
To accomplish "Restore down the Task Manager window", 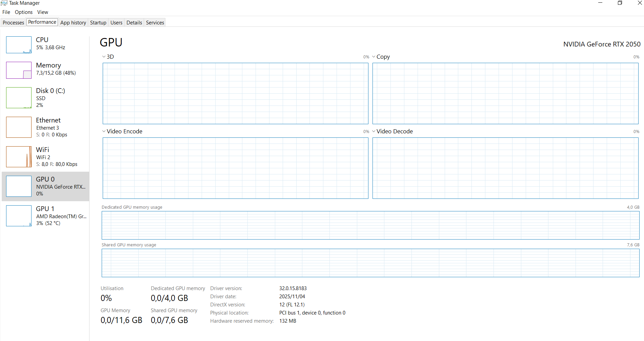I will [620, 3].
